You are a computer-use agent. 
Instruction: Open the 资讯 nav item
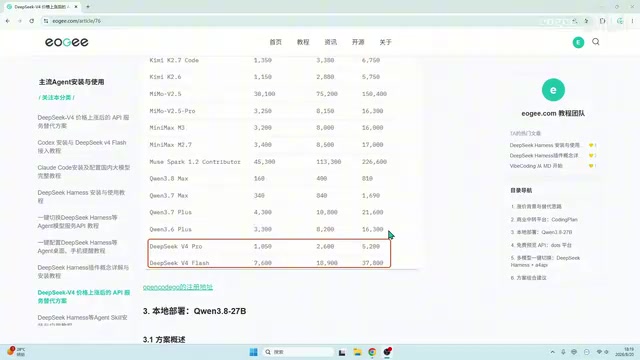331,42
